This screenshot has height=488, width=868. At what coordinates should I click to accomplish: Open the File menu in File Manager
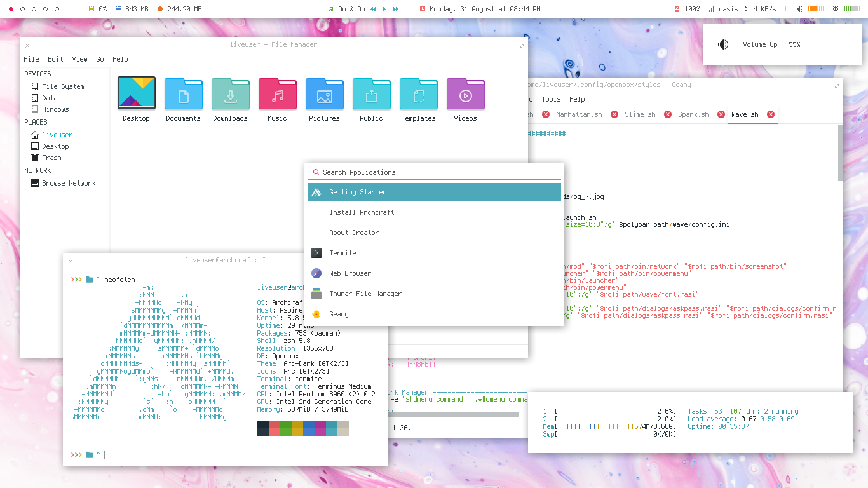pos(31,59)
